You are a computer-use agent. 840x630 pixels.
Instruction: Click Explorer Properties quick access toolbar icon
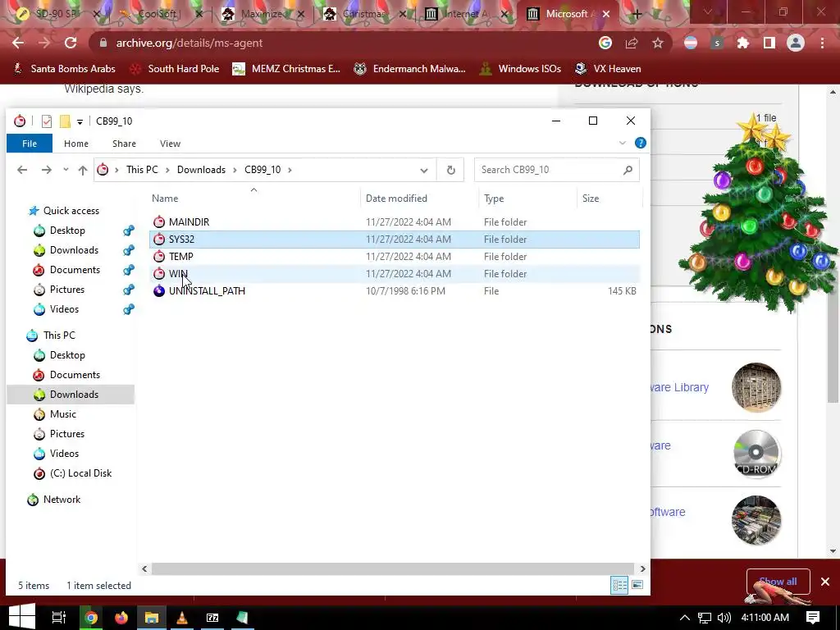coord(47,121)
